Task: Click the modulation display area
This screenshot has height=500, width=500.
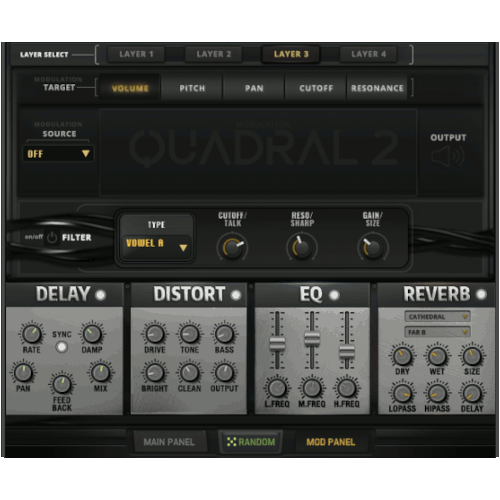Action: (258, 152)
